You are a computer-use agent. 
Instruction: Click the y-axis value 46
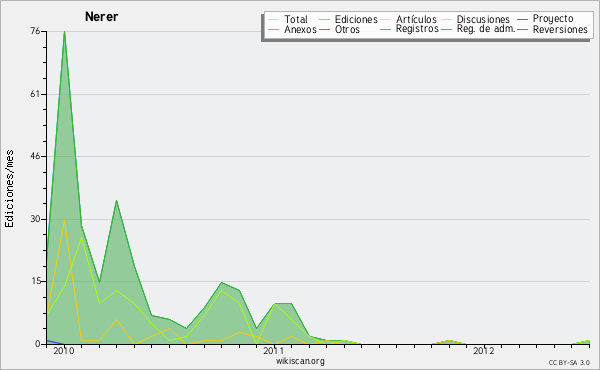point(35,156)
